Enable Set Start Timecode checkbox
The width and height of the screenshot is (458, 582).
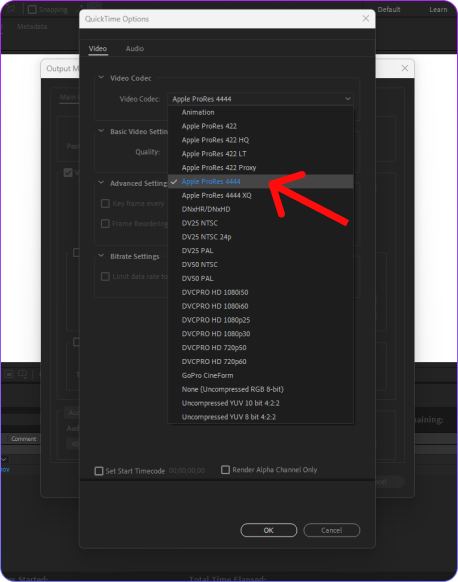99,471
